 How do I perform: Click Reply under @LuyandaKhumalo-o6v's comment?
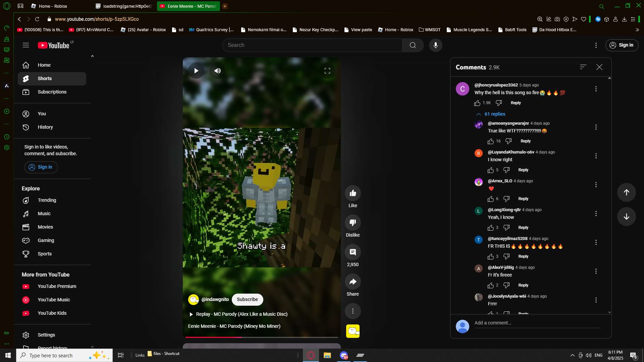pos(523,170)
